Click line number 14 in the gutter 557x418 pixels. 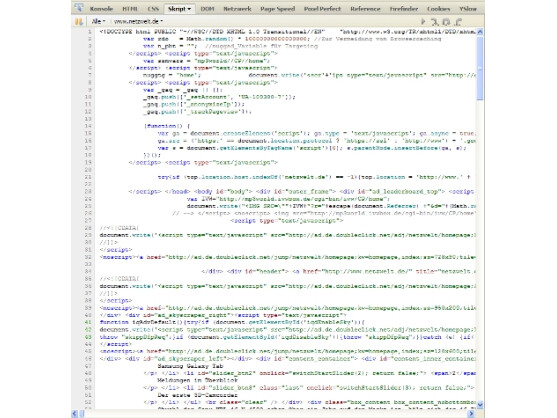tap(88, 126)
